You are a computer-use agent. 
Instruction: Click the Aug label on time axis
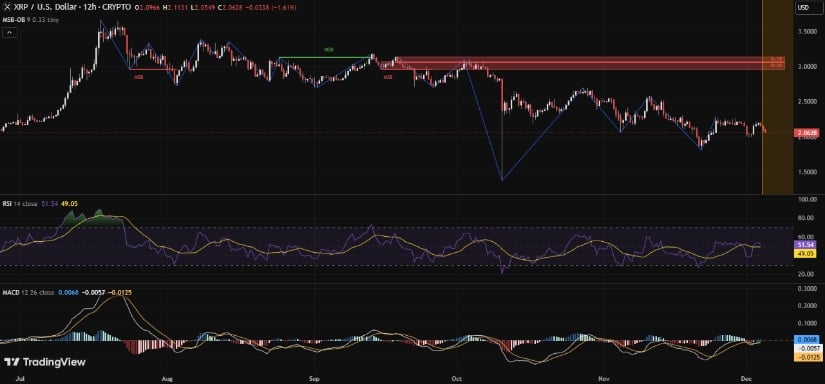tap(167, 378)
